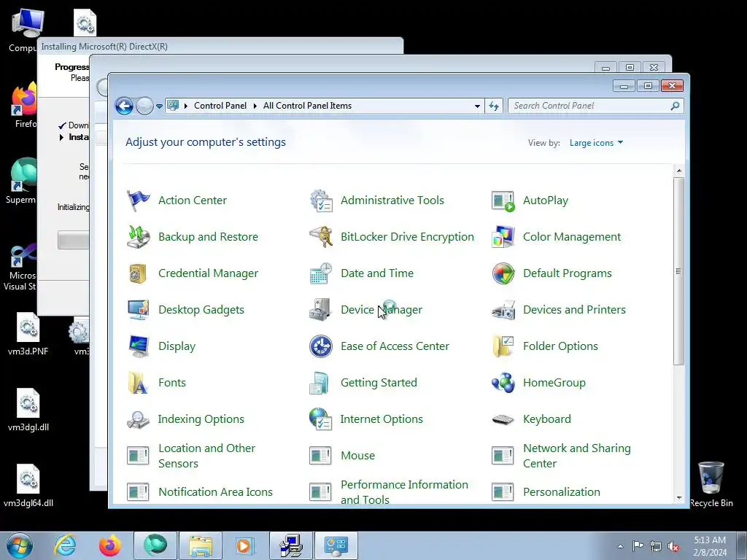Select the Recycle Bin desktop icon
The image size is (747, 560).
(711, 484)
